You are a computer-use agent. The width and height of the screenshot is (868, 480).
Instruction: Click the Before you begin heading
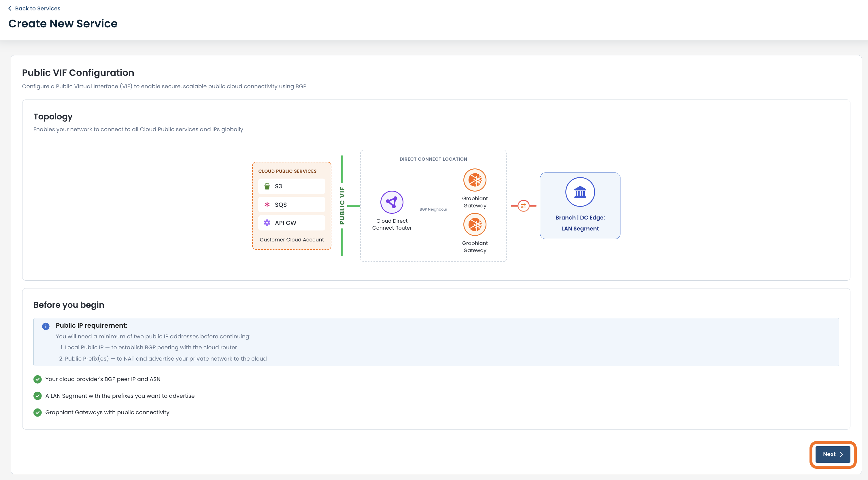[69, 305]
